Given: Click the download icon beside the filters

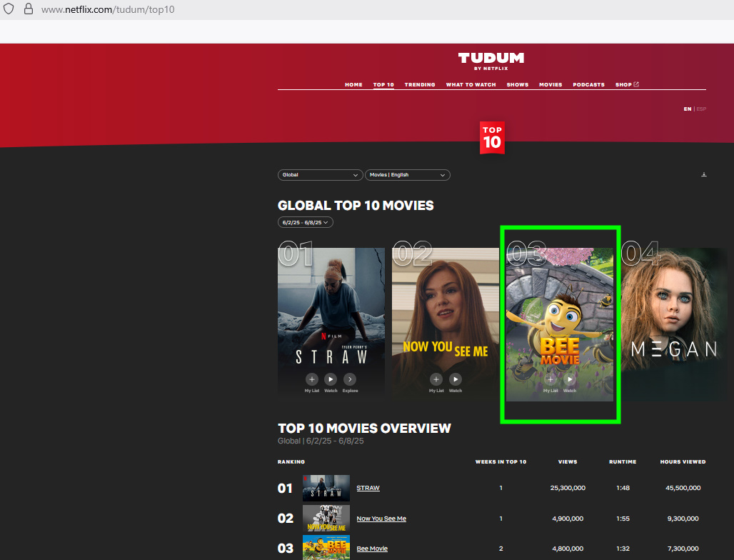Looking at the screenshot, I should pyautogui.click(x=703, y=175).
